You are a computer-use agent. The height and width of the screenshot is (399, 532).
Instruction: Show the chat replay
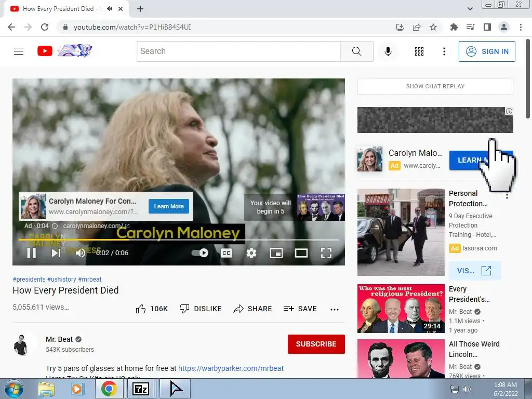(x=435, y=86)
